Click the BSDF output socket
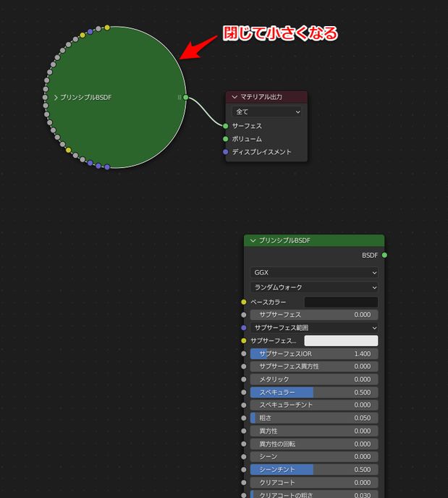The height and width of the screenshot is (498, 448). (384, 255)
